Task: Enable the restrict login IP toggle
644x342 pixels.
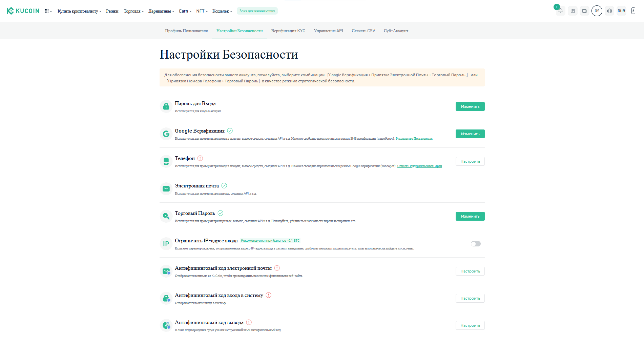Action: (476, 244)
